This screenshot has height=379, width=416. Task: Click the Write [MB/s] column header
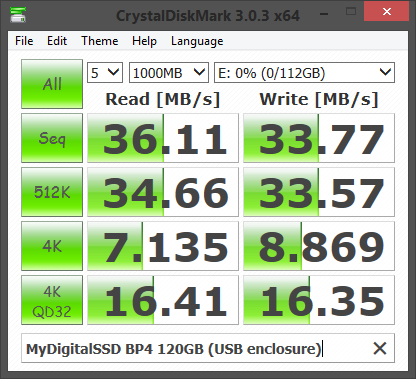click(x=319, y=99)
